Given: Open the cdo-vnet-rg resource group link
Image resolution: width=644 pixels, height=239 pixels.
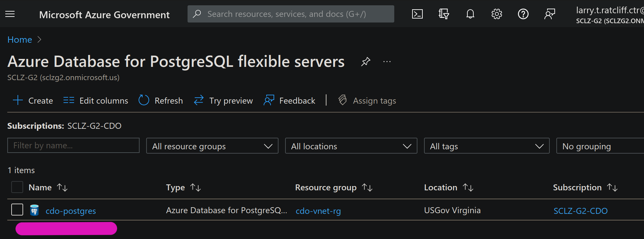Looking at the screenshot, I should click(318, 211).
